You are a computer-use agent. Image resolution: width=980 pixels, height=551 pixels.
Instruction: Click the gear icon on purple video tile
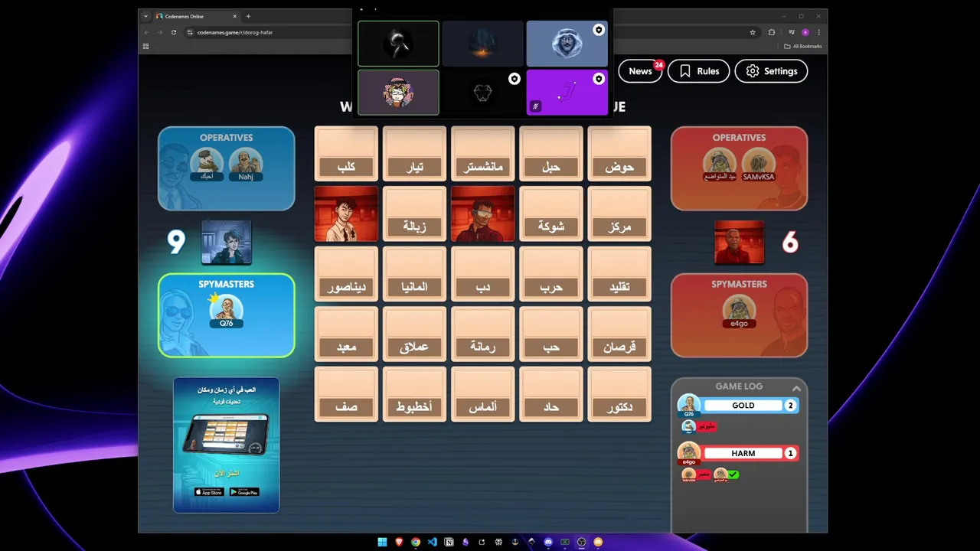pyautogui.click(x=599, y=79)
